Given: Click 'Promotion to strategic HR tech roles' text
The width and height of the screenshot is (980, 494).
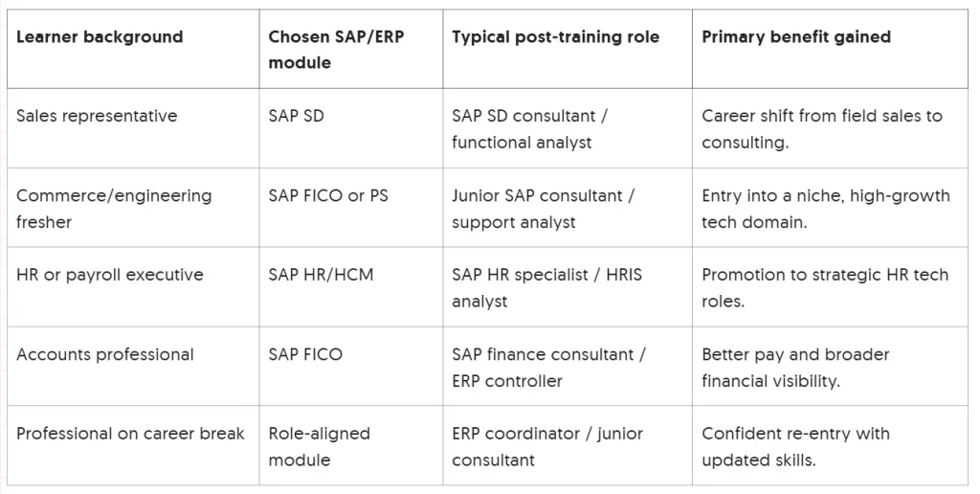Looking at the screenshot, I should [x=824, y=287].
